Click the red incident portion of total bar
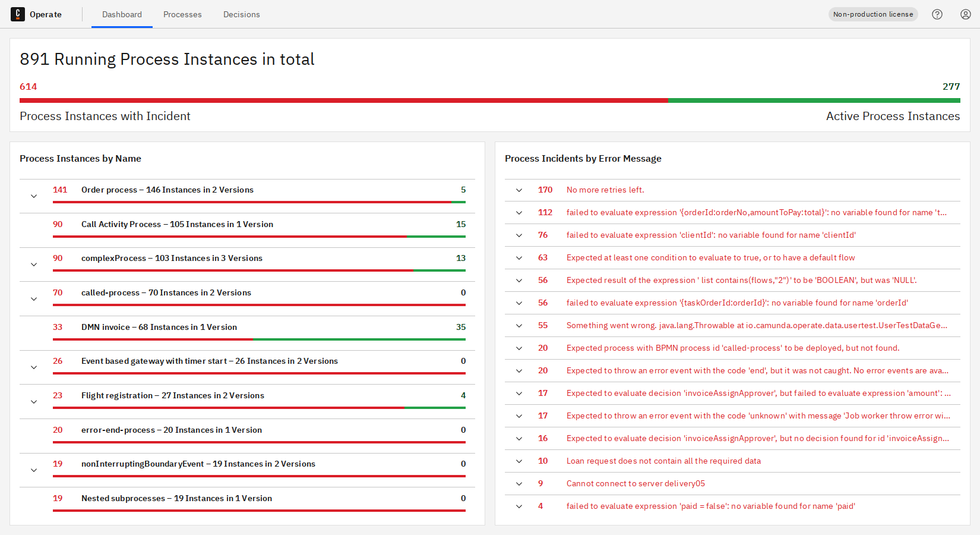This screenshot has width=980, height=535. click(343, 100)
